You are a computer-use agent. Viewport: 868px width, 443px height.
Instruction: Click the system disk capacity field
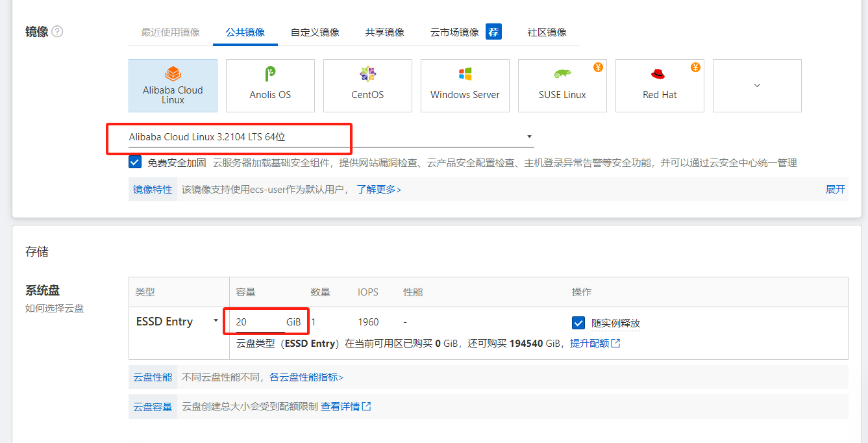pos(260,322)
